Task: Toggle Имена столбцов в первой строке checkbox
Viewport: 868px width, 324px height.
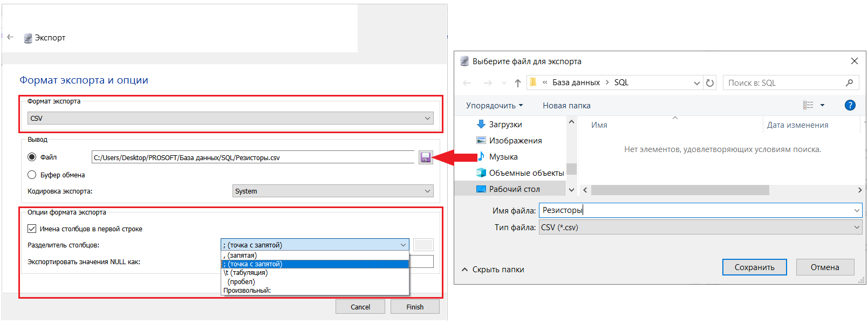Action: 32,229
